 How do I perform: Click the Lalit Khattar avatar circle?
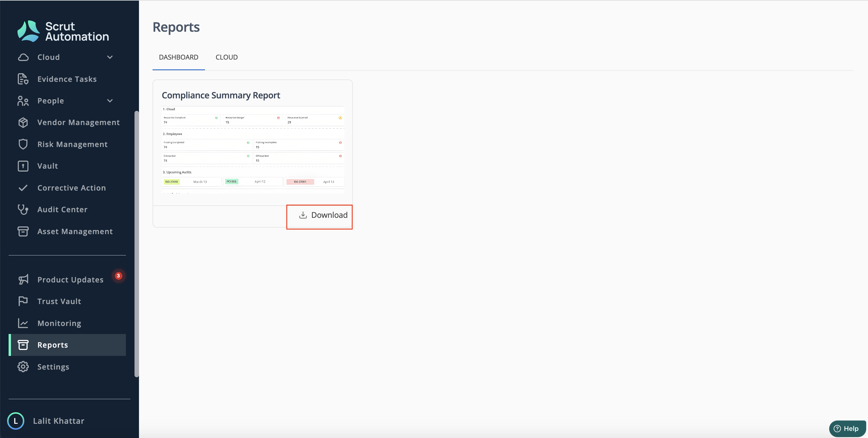point(15,421)
